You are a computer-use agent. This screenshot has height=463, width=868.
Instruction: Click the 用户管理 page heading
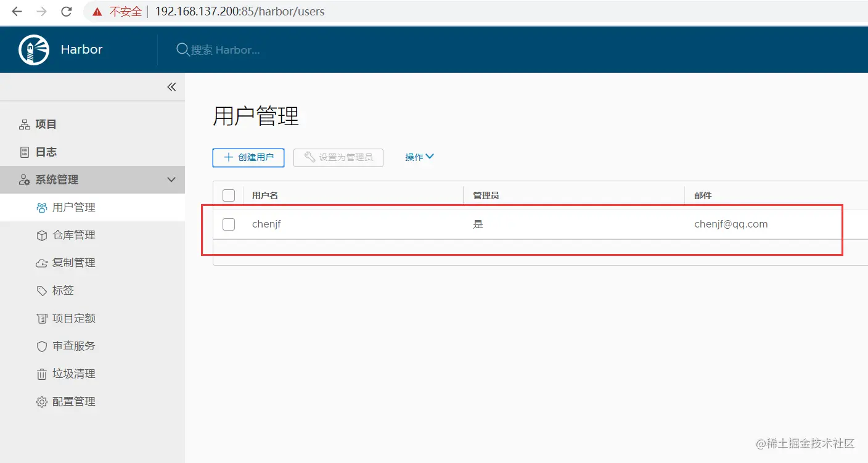(256, 116)
